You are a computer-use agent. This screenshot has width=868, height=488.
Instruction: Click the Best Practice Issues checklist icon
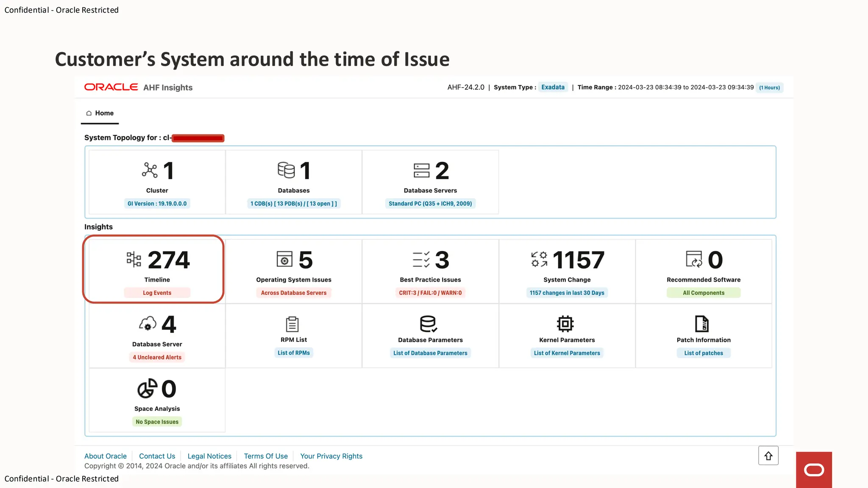pyautogui.click(x=421, y=260)
